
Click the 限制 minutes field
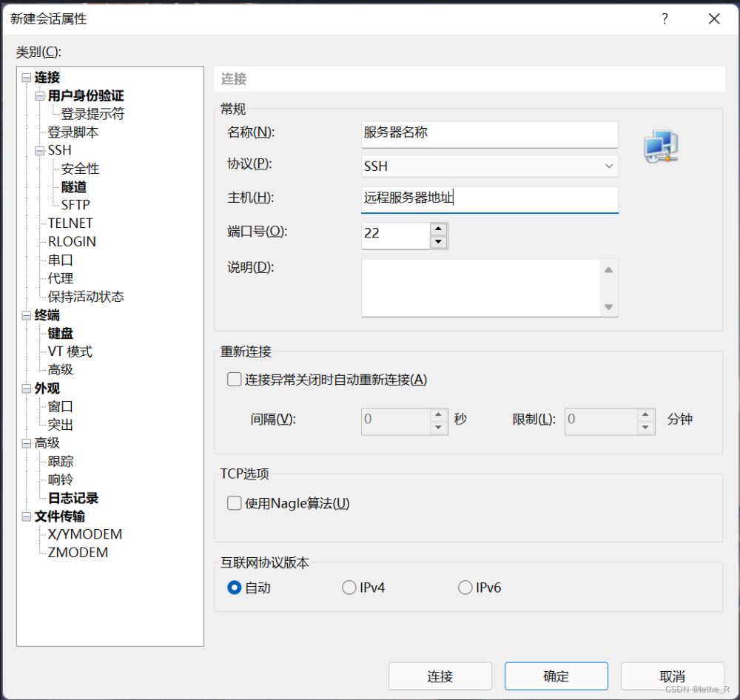pyautogui.click(x=601, y=422)
